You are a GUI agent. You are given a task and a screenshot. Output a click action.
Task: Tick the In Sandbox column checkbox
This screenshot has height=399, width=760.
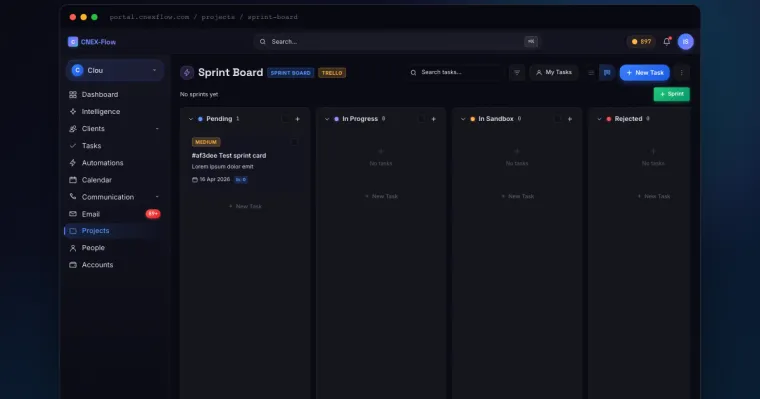tap(557, 119)
